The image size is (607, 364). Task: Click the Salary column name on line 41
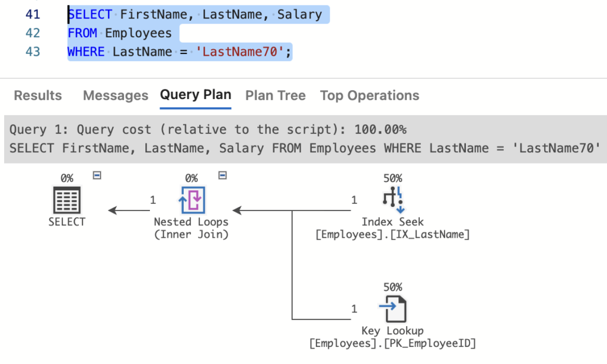[299, 14]
